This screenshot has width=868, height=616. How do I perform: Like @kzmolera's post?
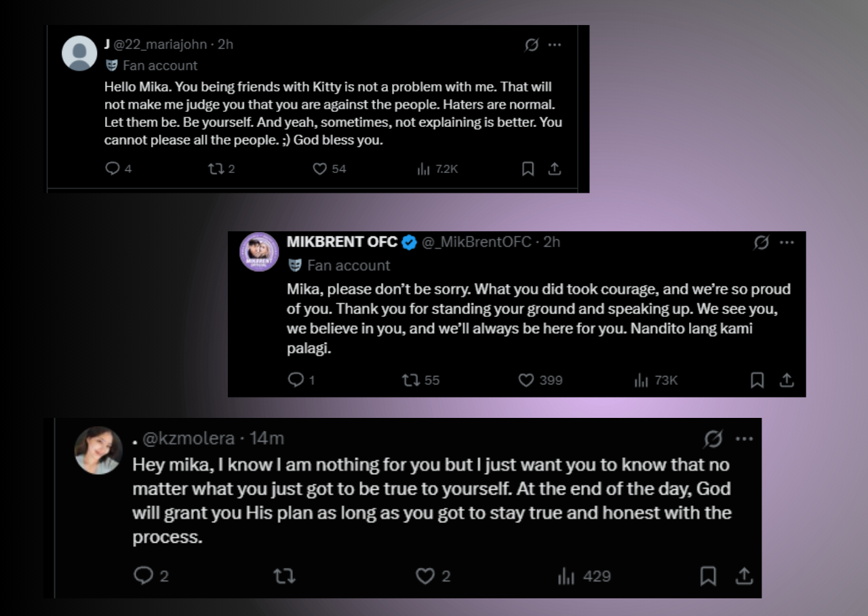point(425,576)
